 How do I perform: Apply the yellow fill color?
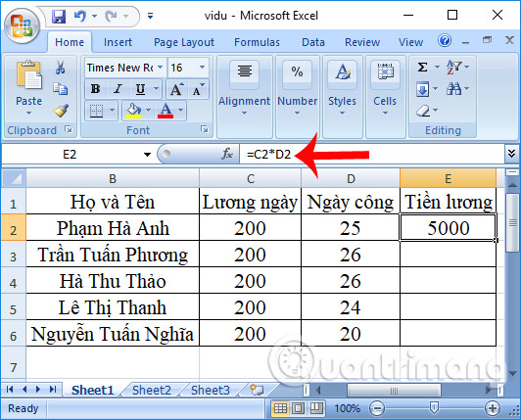pyautogui.click(x=133, y=111)
